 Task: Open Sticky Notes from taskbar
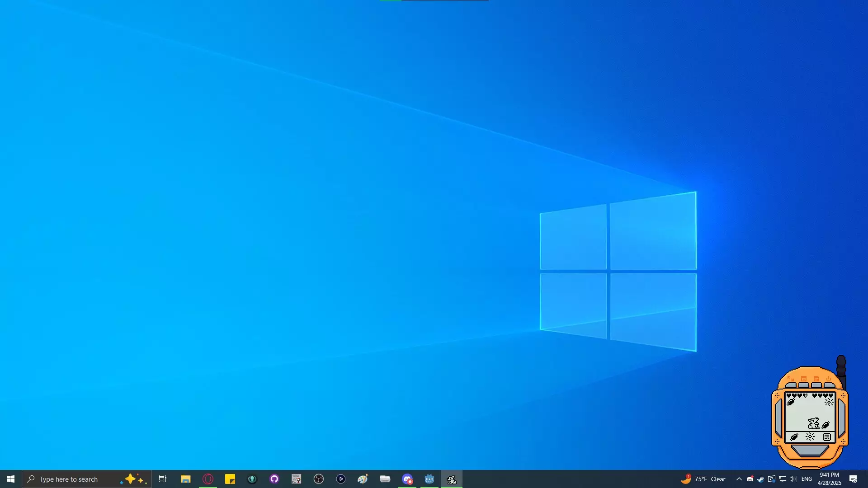coord(230,479)
